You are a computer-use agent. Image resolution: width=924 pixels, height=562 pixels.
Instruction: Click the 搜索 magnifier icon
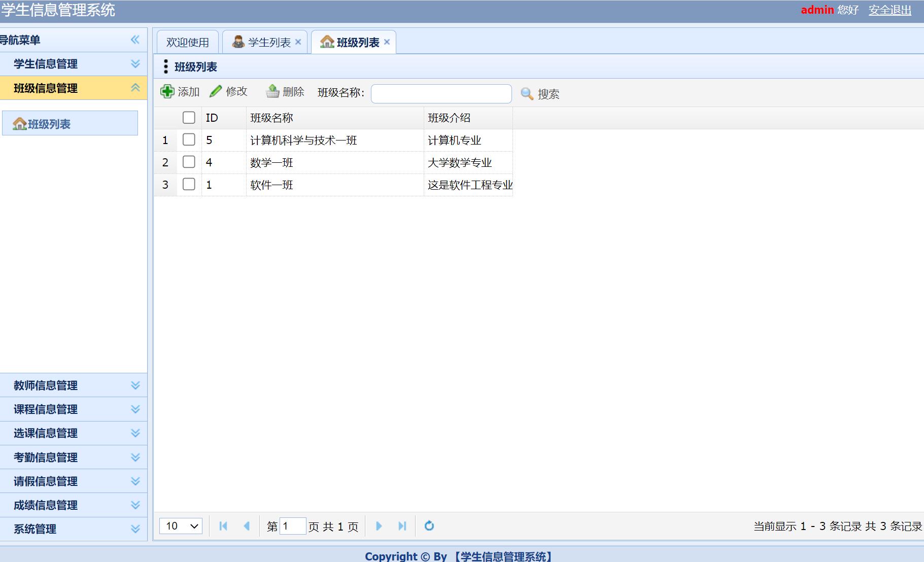526,93
